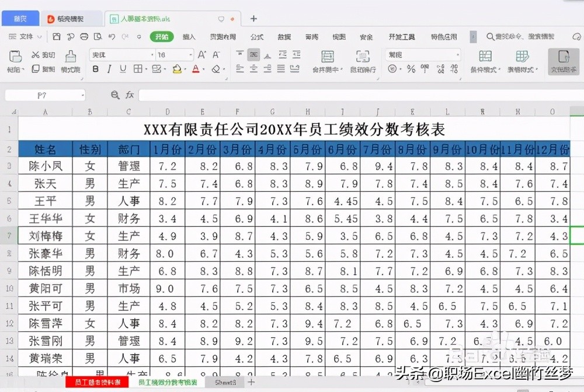Open the fill color bucket tool

tap(177, 69)
